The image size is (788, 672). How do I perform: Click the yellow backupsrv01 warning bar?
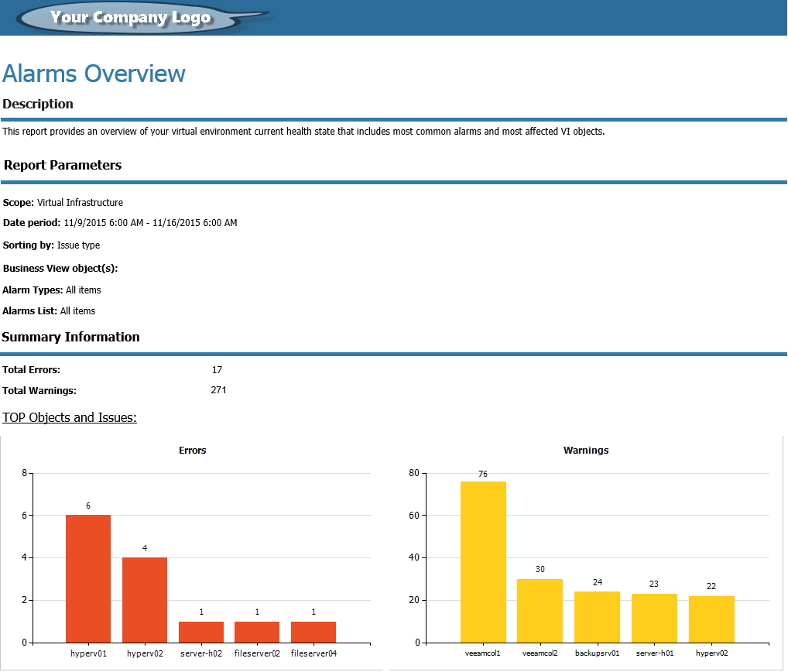[x=597, y=617]
